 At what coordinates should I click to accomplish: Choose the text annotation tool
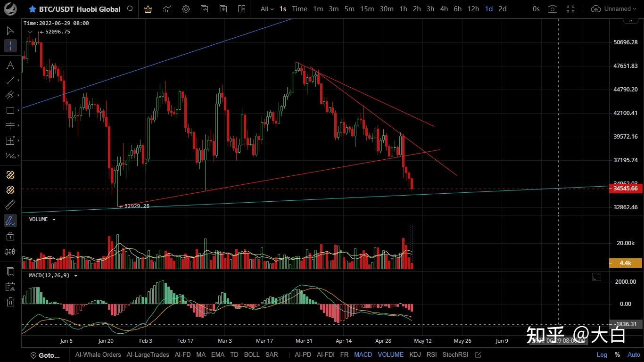coord(10,65)
